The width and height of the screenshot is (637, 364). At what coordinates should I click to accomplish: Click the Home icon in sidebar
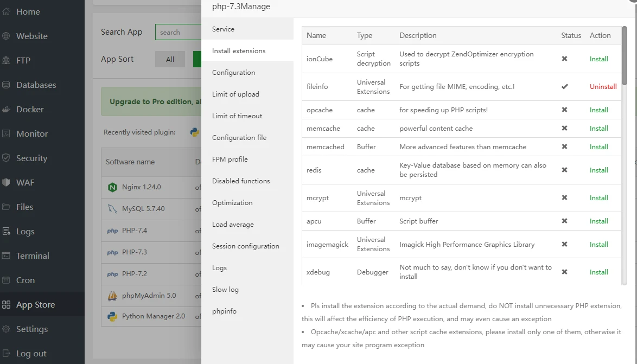(x=7, y=11)
